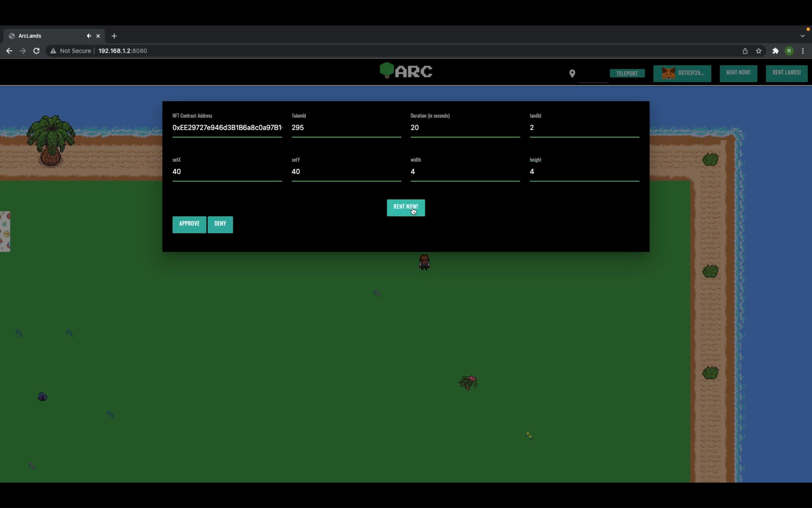The height and width of the screenshot is (508, 812).
Task: Reload the ArcLands page
Action: pos(36,51)
